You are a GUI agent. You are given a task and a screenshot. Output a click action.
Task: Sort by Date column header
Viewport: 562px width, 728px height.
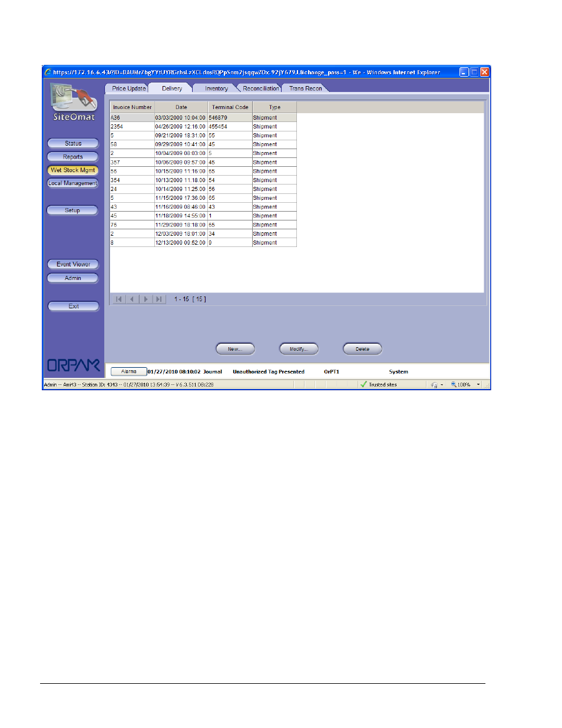181,107
